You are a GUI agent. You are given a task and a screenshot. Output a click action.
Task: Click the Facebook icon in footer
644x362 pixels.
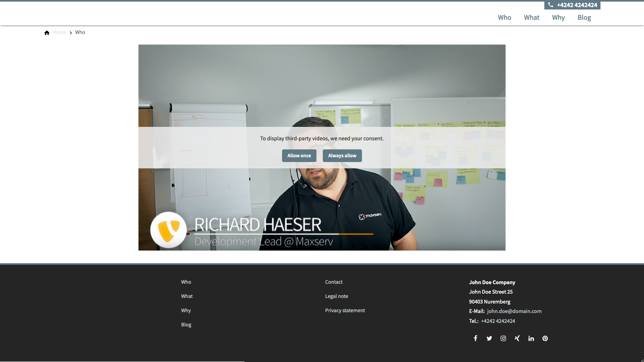pos(475,338)
